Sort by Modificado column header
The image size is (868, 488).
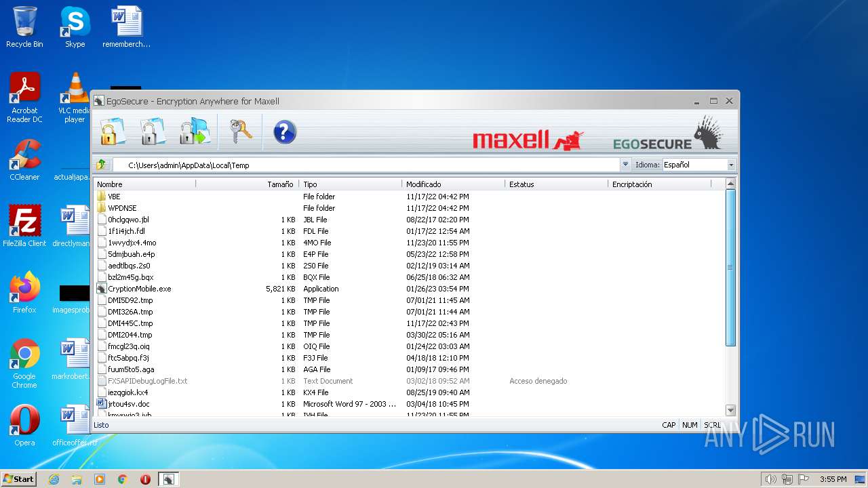(x=454, y=184)
